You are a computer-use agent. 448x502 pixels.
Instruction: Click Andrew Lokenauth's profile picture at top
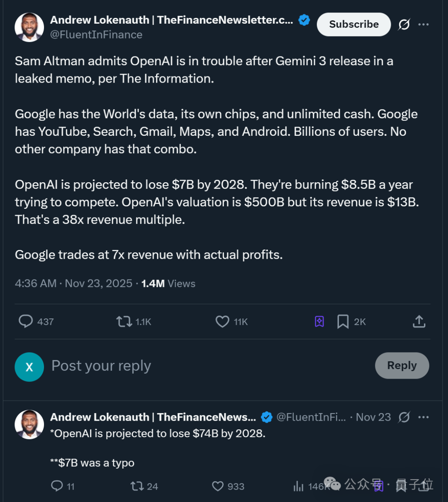[29, 27]
